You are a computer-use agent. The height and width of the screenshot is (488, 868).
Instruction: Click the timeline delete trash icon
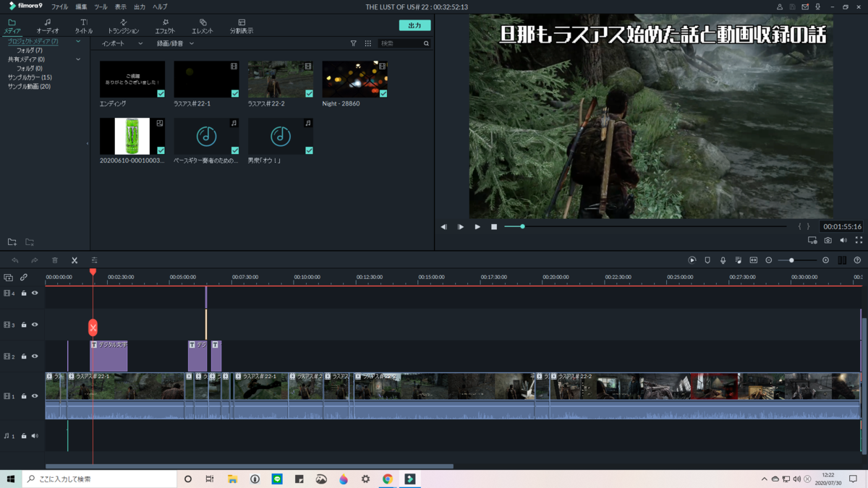pos(55,260)
